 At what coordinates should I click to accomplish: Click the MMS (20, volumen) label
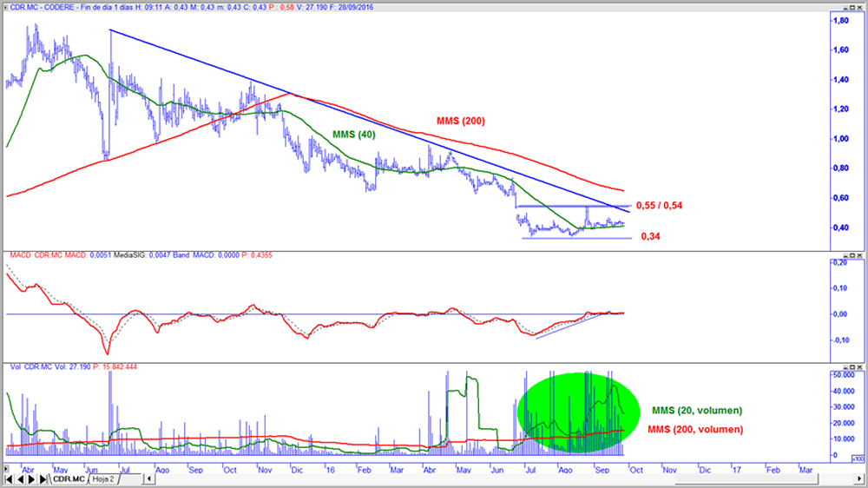coord(697,411)
